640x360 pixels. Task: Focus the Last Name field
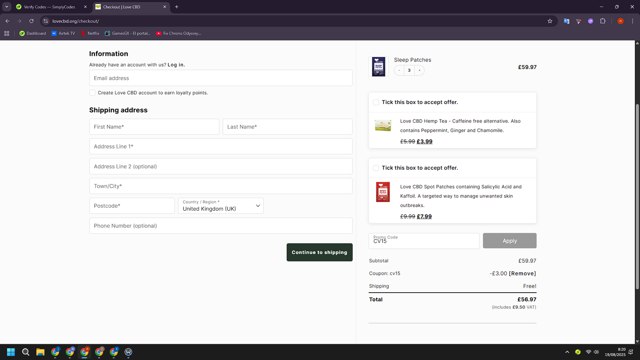(x=287, y=127)
